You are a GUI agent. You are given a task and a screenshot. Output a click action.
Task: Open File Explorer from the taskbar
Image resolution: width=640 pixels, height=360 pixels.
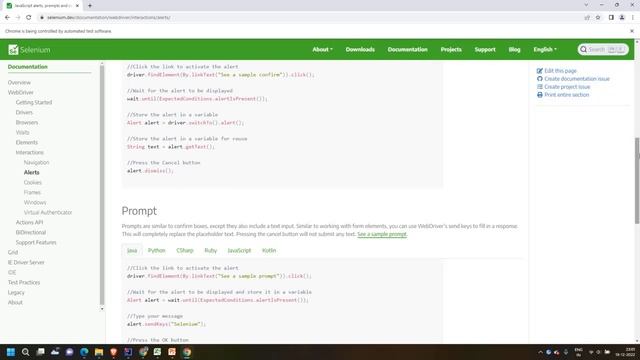click(x=99, y=352)
